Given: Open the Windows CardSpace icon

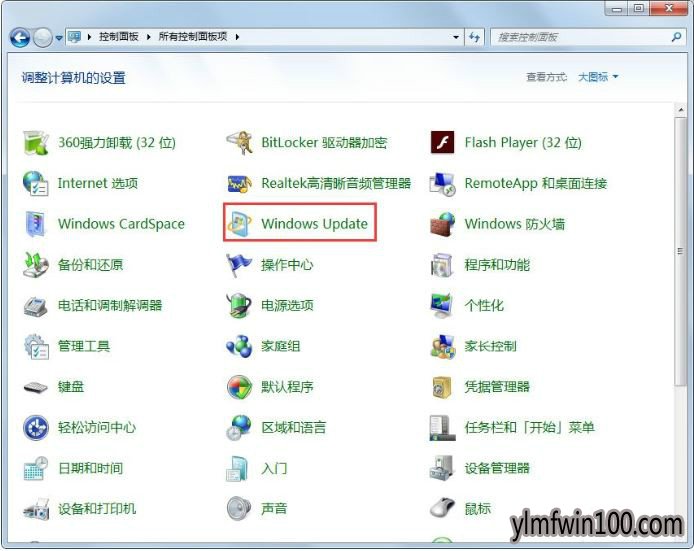Looking at the screenshot, I should tap(36, 224).
